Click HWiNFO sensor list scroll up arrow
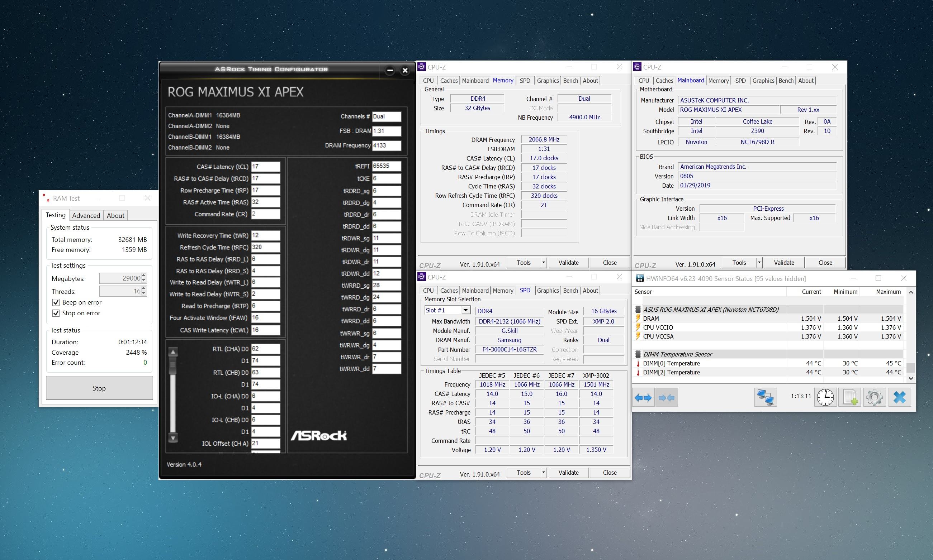 pos(911,292)
